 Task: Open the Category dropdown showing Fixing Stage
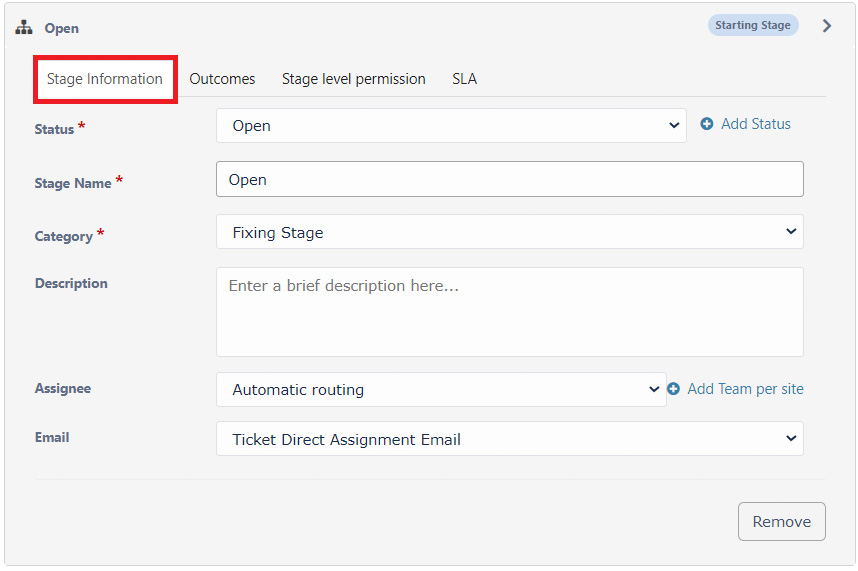click(509, 232)
